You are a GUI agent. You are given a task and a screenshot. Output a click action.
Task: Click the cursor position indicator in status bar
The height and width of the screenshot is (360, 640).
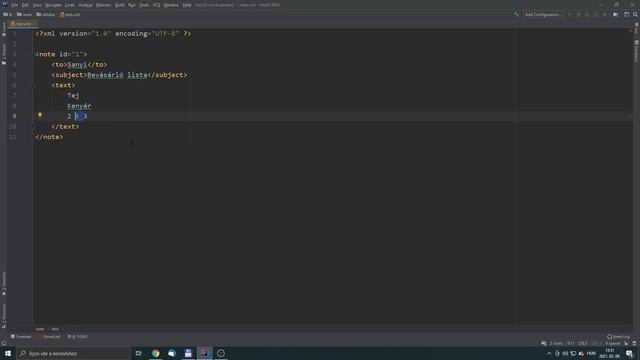pos(571,343)
